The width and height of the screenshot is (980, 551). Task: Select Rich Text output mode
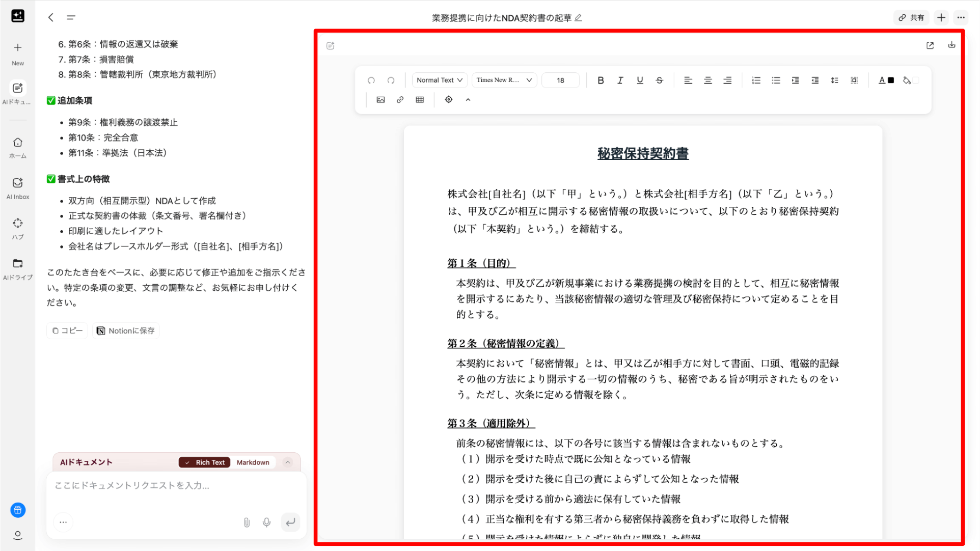[205, 462]
